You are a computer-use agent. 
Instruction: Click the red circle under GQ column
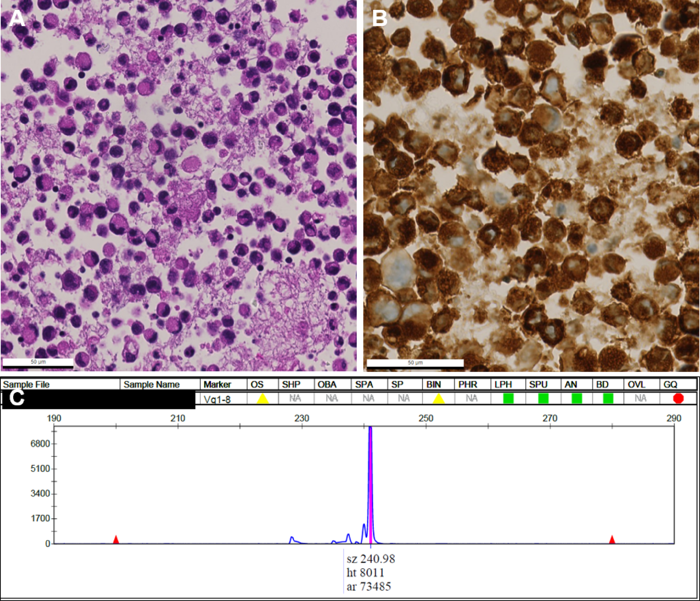click(x=678, y=398)
